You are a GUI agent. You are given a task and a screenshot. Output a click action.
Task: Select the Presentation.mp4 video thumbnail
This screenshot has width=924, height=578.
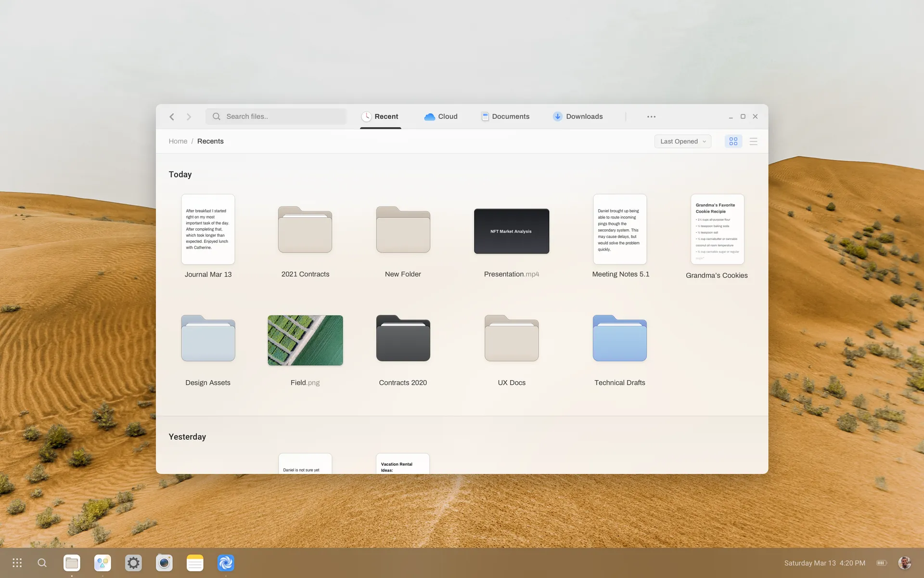512,231
